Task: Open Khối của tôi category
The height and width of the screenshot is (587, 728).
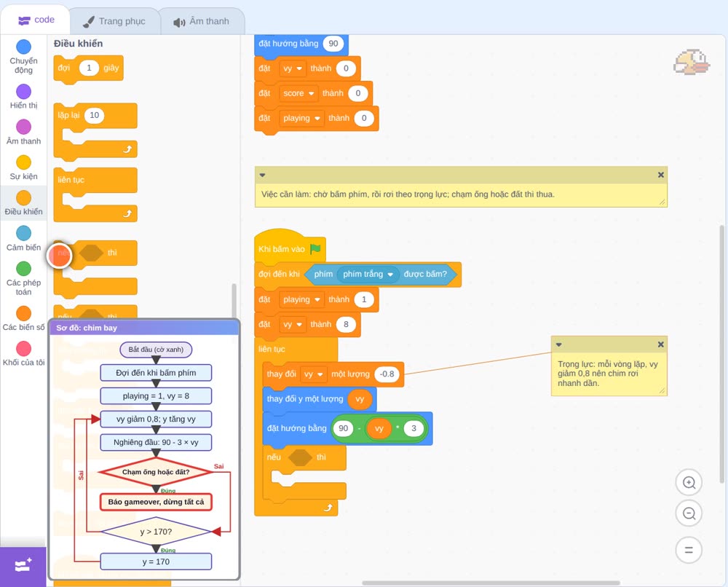Action: 23,354
